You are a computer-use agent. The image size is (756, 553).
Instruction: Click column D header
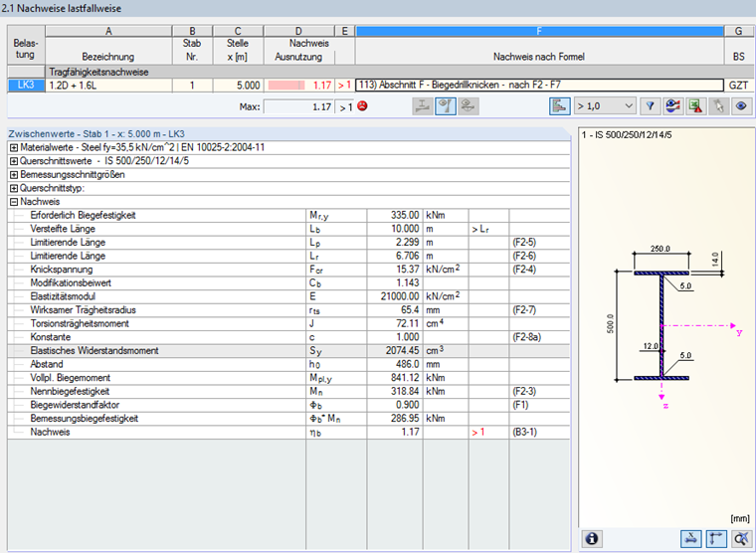click(298, 32)
